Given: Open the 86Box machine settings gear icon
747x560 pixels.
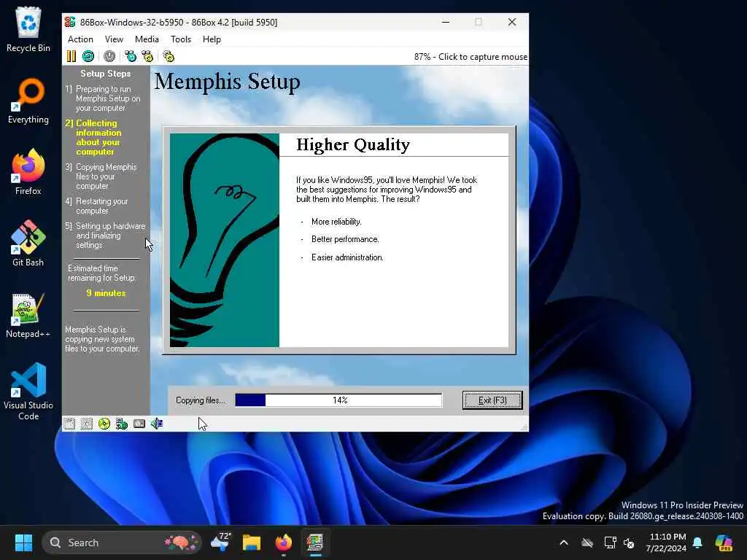Looking at the screenshot, I should 169,56.
